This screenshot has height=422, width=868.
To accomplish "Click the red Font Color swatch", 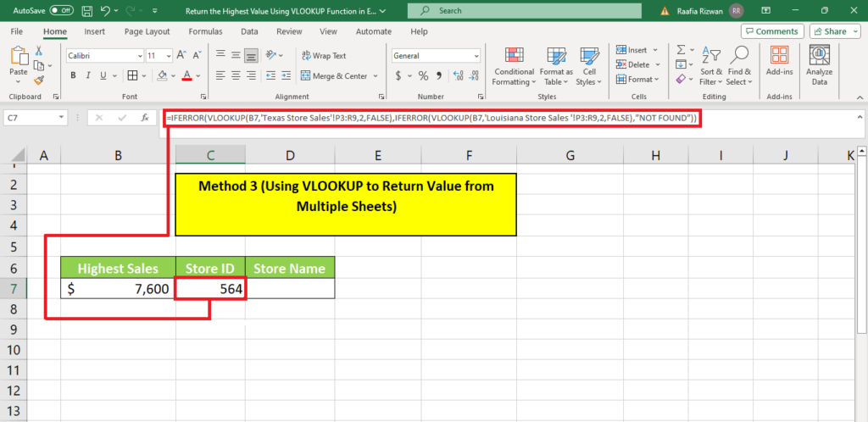I will point(186,75).
